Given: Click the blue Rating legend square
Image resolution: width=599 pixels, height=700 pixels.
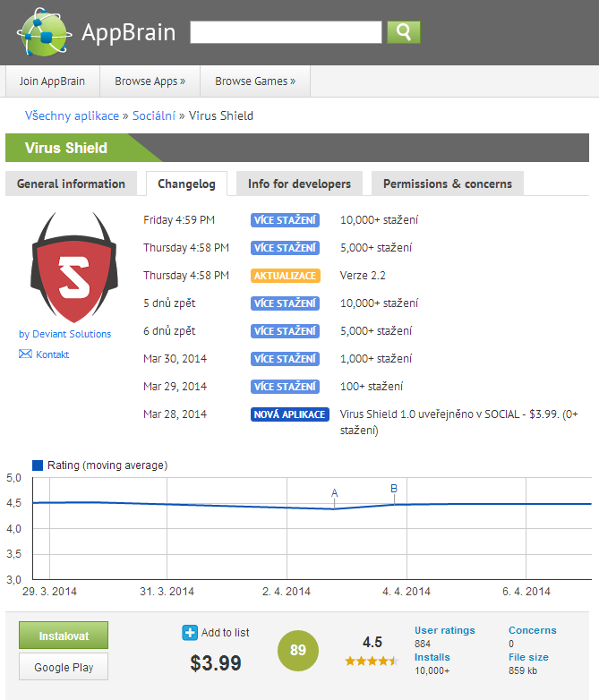Looking at the screenshot, I should pos(38,465).
